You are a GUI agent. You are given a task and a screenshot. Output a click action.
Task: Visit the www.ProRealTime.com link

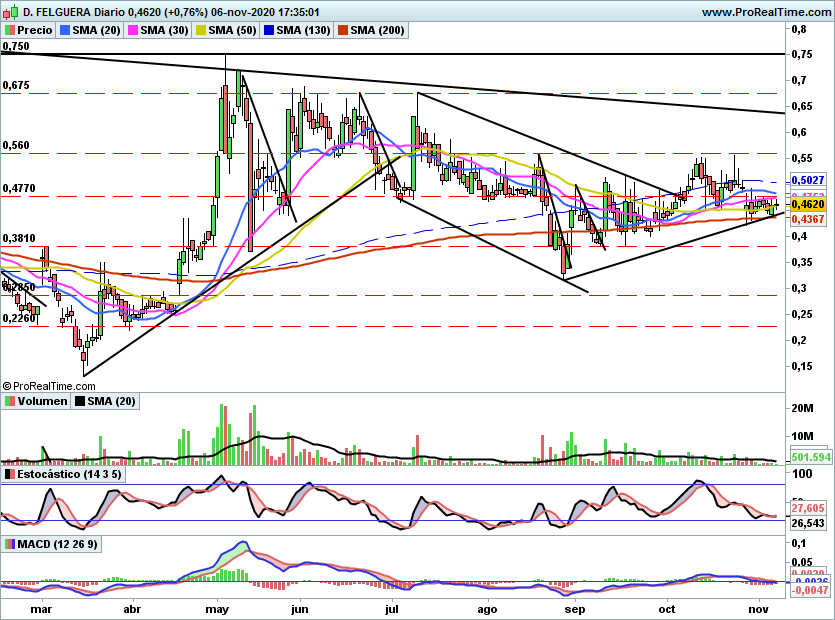[x=766, y=12]
